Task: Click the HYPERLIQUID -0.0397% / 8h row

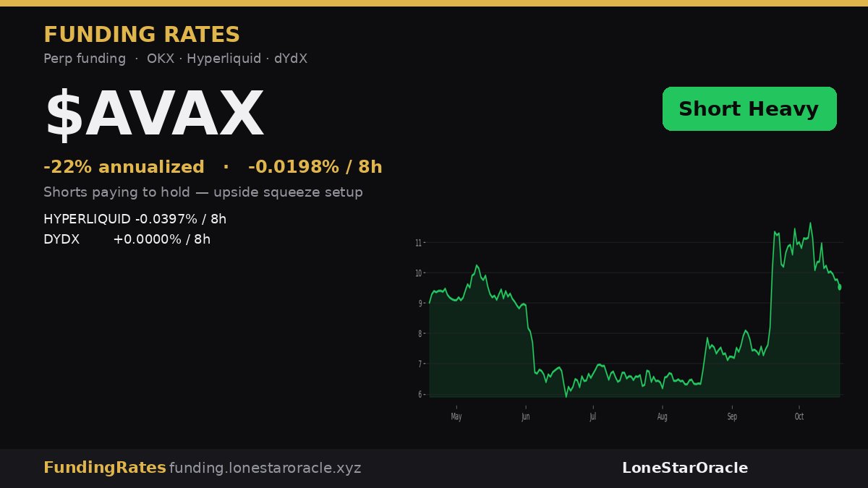Action: tap(135, 219)
